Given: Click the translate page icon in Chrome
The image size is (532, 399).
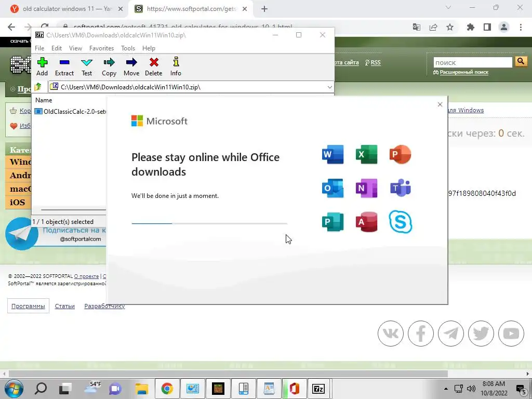Looking at the screenshot, I should [x=417, y=27].
